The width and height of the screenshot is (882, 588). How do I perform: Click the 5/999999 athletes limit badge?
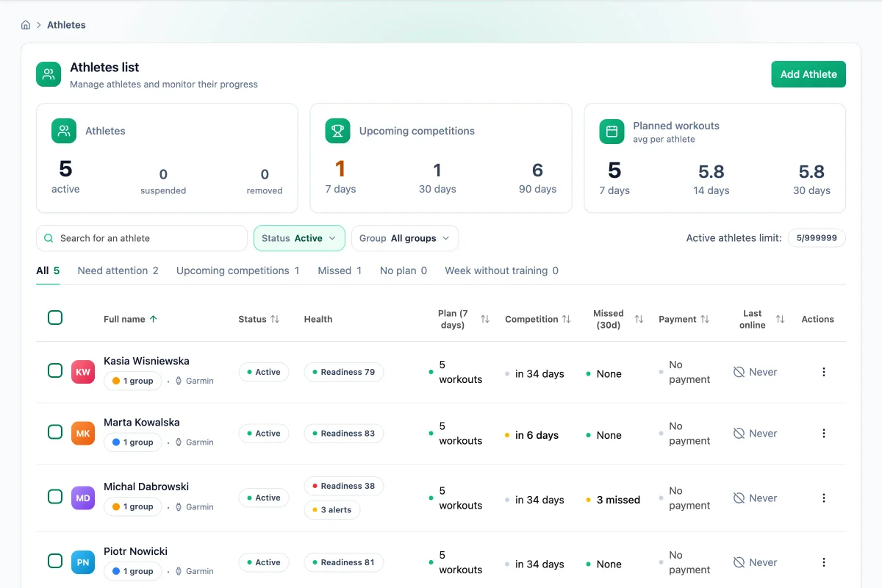pyautogui.click(x=817, y=238)
